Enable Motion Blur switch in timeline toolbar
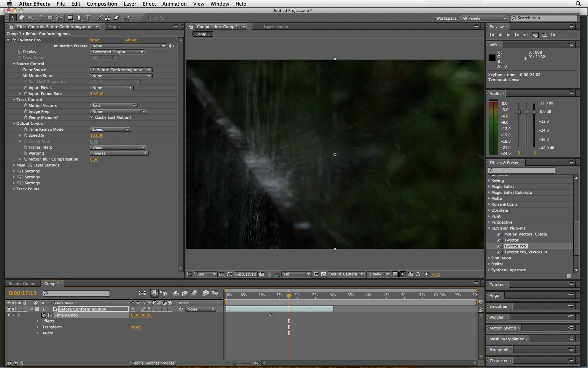The width and height of the screenshot is (588, 368). coord(194,293)
